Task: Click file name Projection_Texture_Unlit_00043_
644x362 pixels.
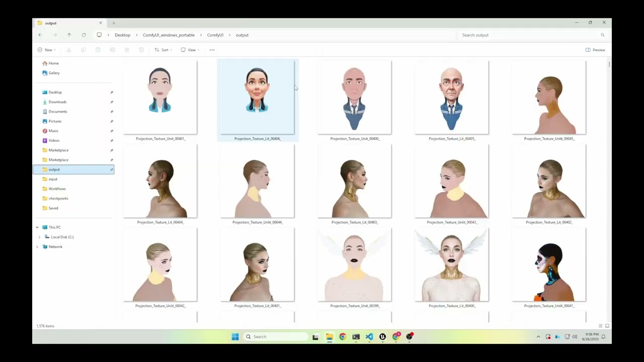Action: pyautogui.click(x=452, y=222)
